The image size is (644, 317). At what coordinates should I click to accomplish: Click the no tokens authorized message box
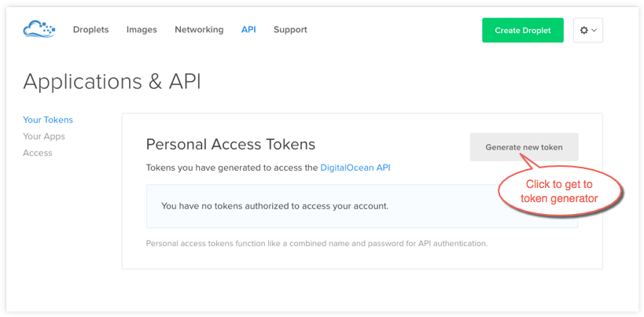point(362,206)
